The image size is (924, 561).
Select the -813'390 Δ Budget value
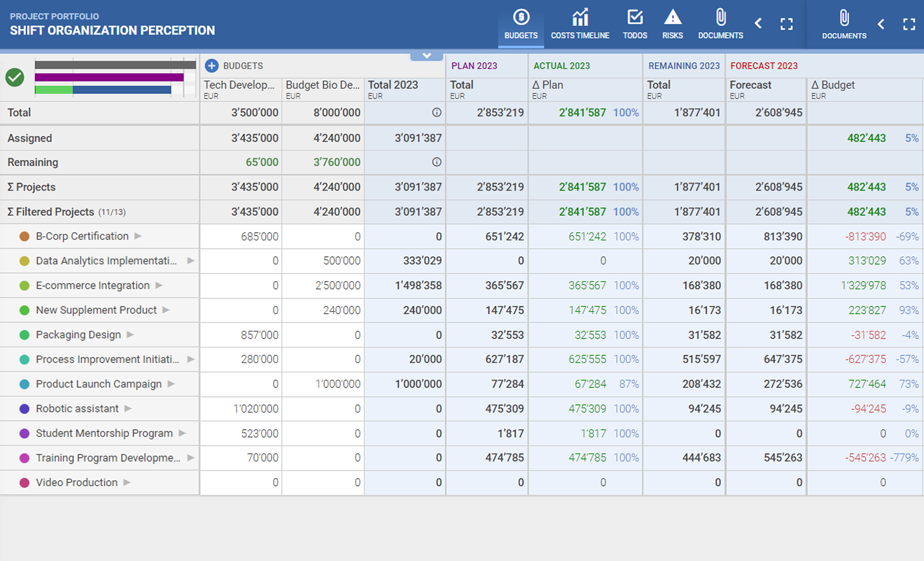click(865, 236)
